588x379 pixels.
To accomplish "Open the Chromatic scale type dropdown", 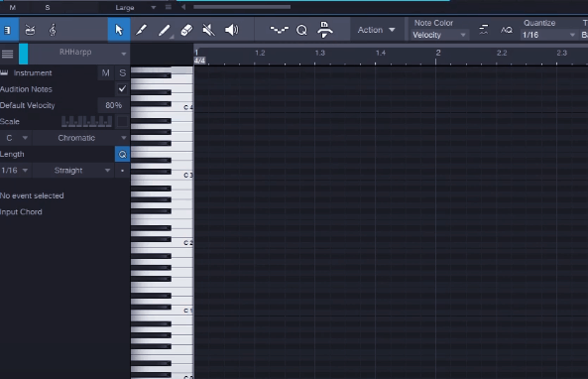I will tap(80, 138).
